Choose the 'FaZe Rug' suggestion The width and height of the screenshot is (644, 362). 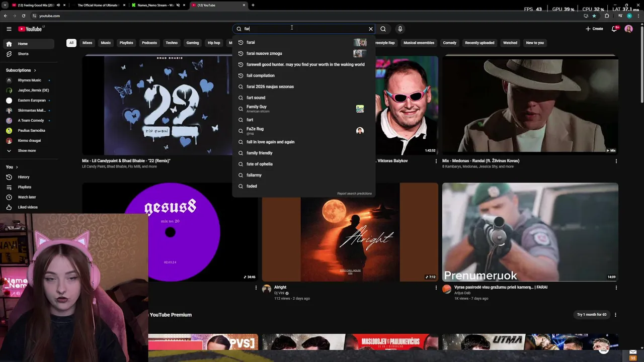304,131
